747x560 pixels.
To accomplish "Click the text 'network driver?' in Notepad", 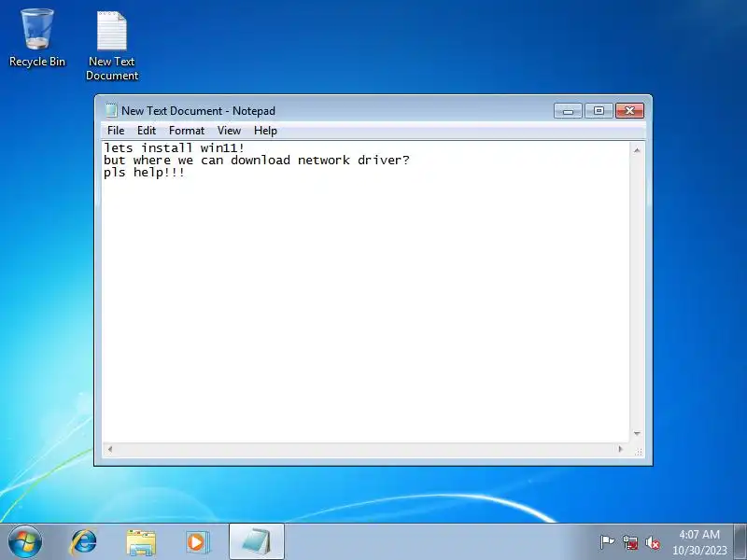I will click(354, 160).
